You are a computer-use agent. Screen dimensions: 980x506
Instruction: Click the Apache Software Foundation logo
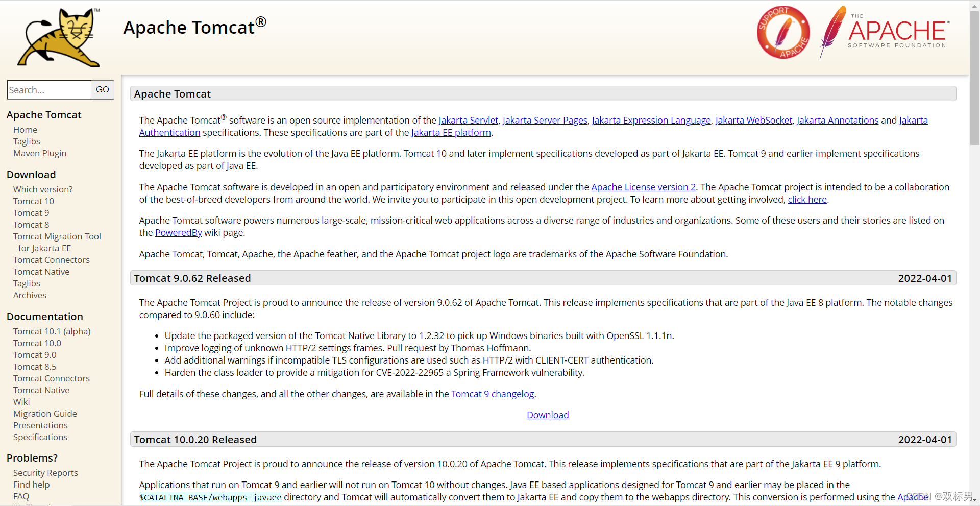885,32
